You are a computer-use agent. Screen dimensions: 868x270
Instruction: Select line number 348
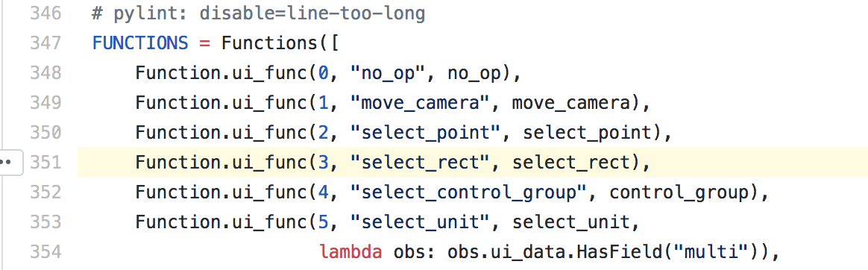pos(45,73)
